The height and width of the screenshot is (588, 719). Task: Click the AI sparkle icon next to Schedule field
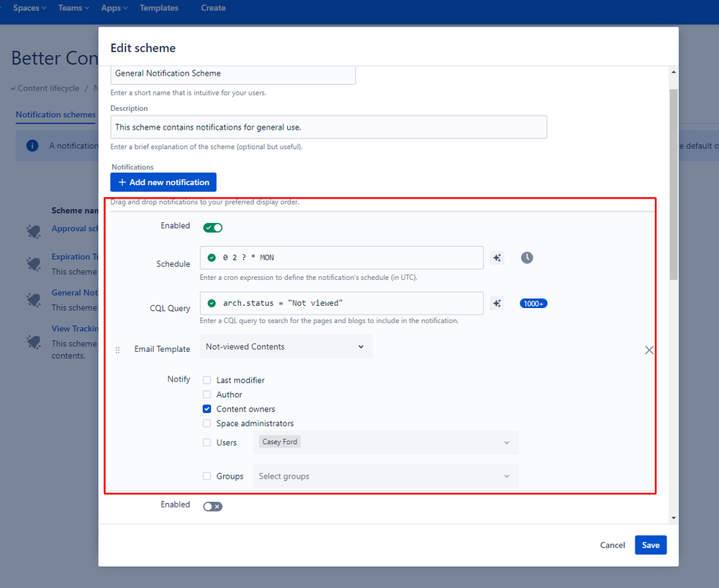(497, 258)
